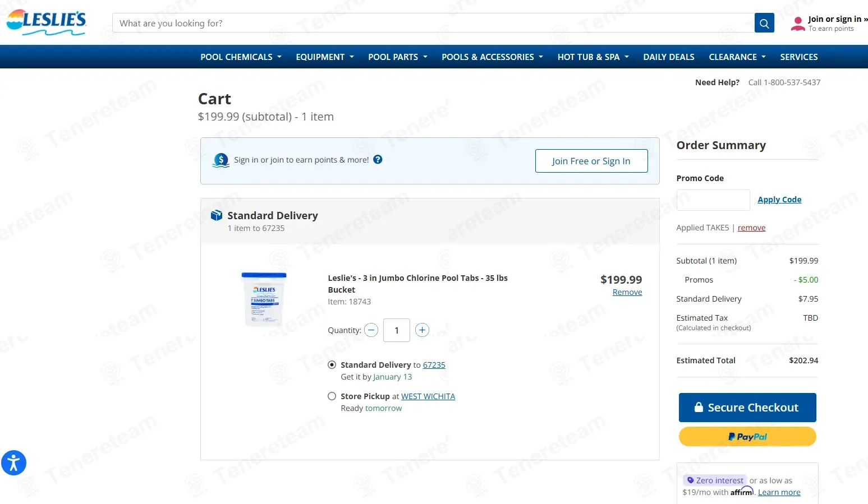
Task: Remove the applied TAKE5 promo code
Action: point(751,228)
